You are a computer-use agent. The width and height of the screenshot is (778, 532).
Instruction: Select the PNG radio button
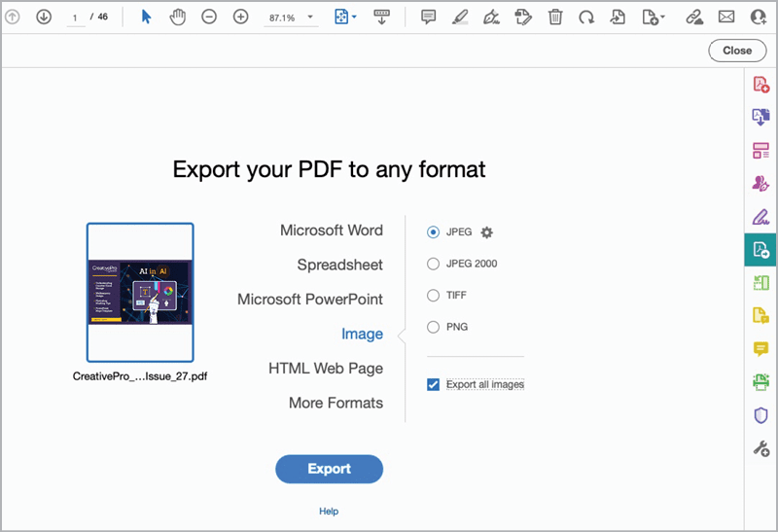pos(433,327)
